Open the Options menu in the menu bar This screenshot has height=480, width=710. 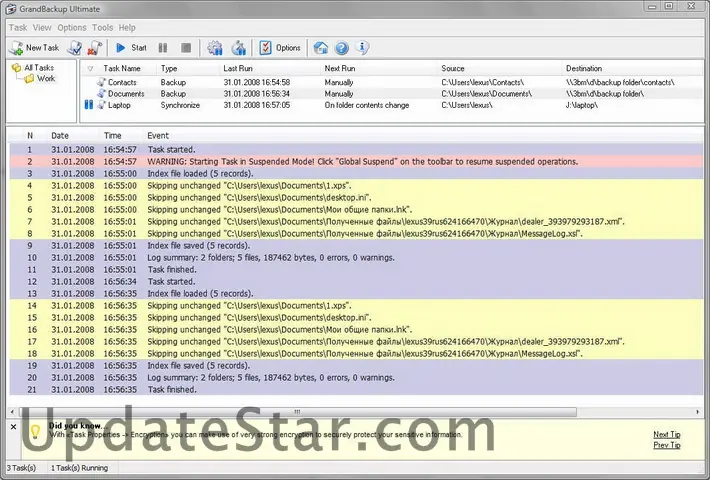(72, 28)
